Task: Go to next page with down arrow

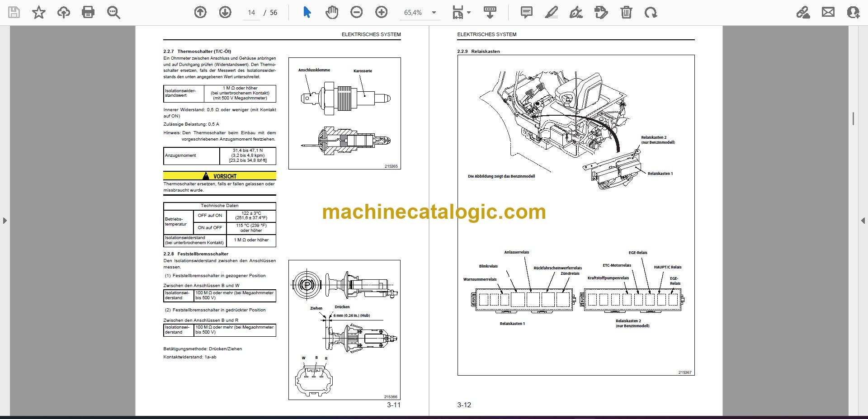Action: [x=225, y=12]
